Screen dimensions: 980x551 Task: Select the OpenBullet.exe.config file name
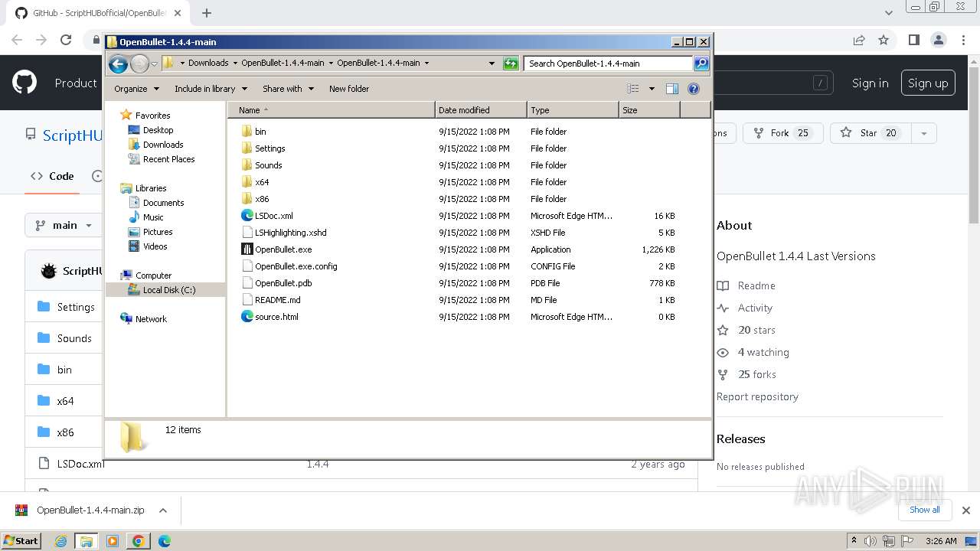pos(296,266)
